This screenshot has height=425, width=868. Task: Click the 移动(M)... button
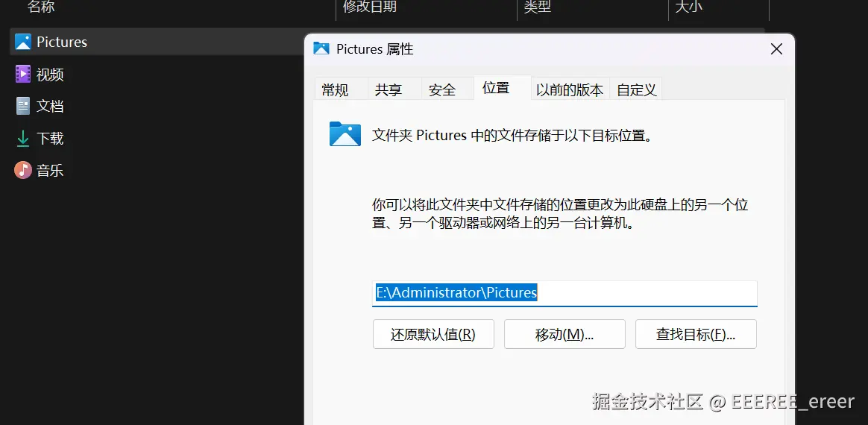click(x=564, y=334)
